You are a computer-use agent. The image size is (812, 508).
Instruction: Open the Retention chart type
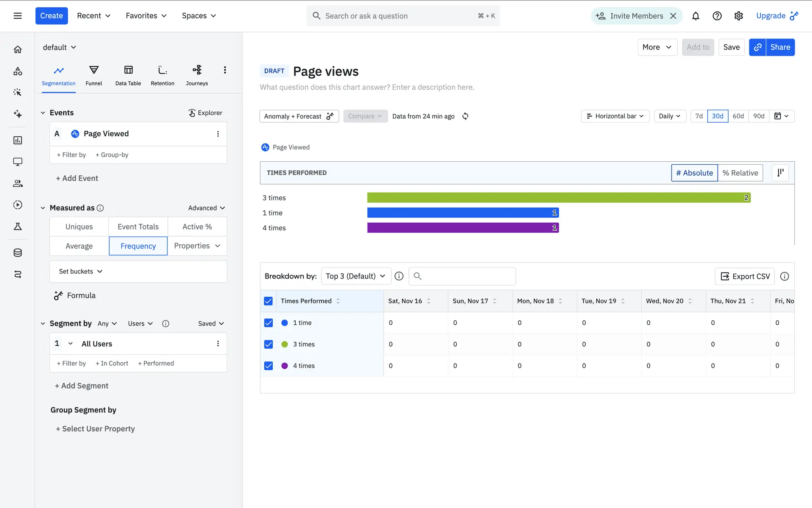click(x=162, y=75)
